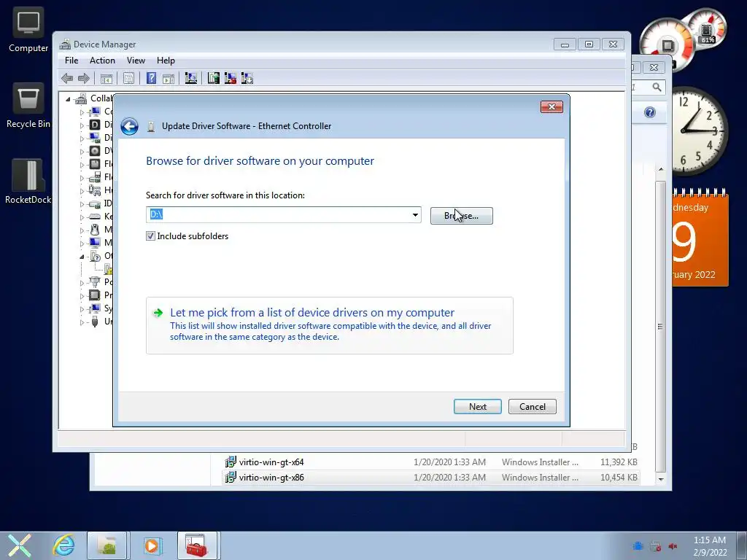Click the Disable device toolbar icon
Screen dimensions: 747x560
pyautogui.click(x=247, y=78)
